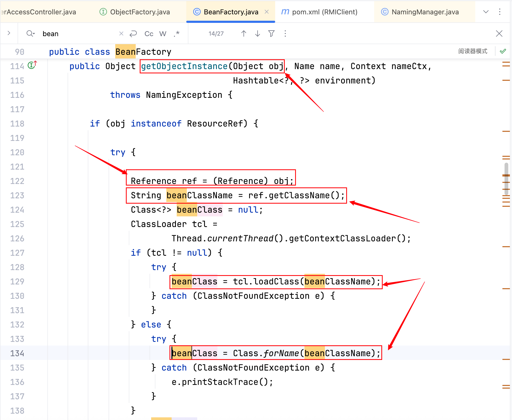The height and width of the screenshot is (420, 512).
Task: Go to the previous search occurrence
Action: pos(243,34)
